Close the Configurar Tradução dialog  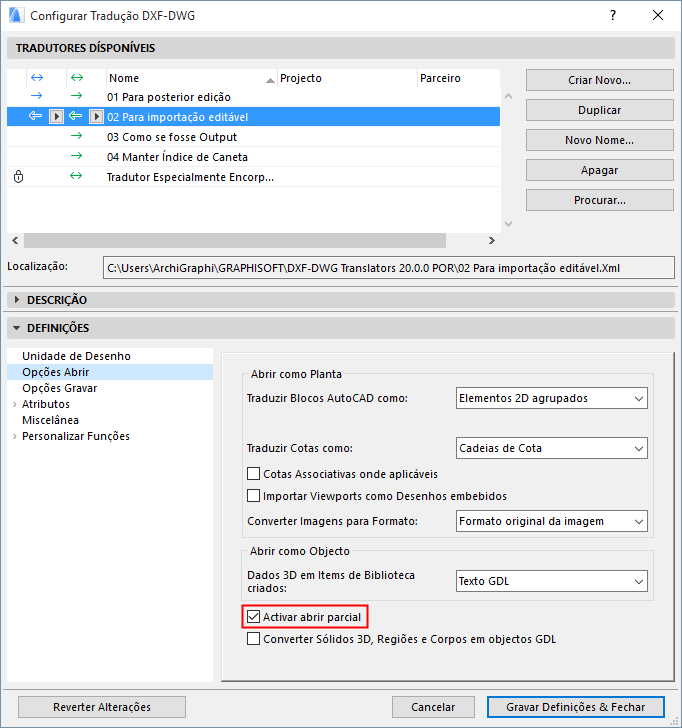pyautogui.click(x=658, y=15)
